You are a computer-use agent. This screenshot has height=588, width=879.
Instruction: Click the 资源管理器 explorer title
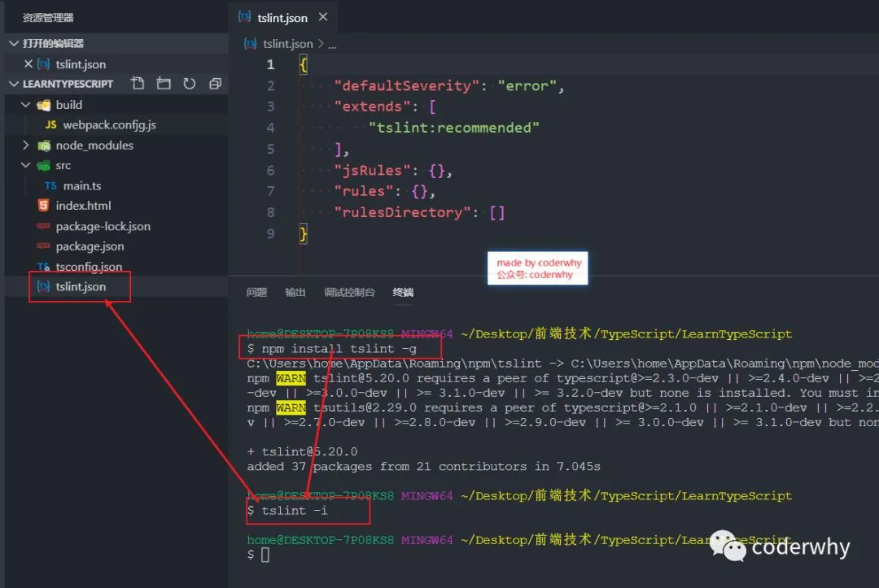pyautogui.click(x=48, y=17)
